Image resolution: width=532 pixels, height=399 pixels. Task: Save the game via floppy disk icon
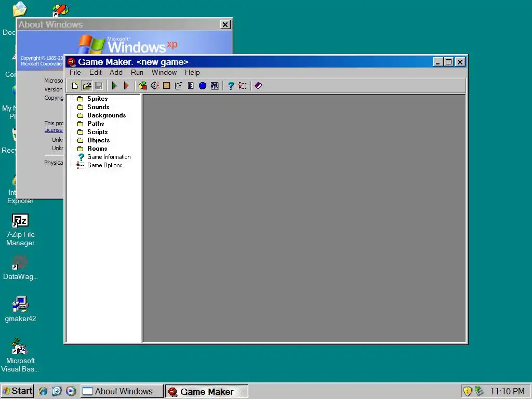pyautogui.click(x=99, y=86)
